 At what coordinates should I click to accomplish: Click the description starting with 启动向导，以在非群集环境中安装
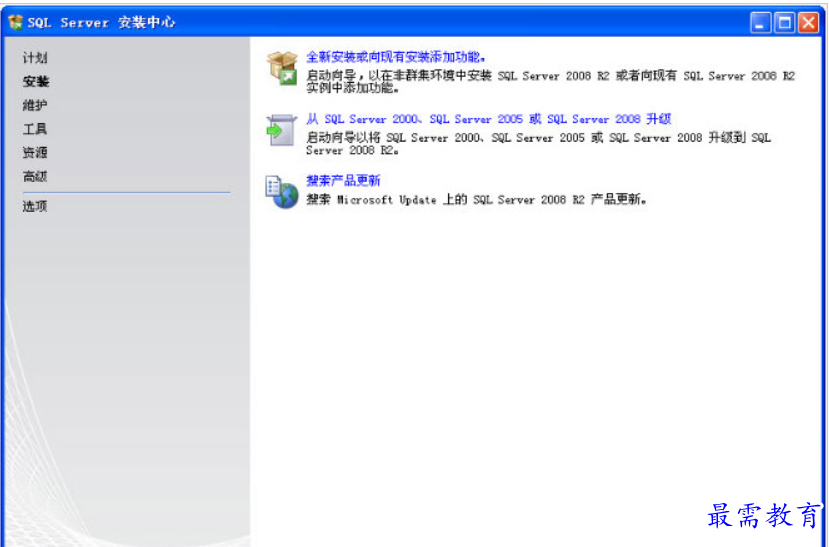coord(550,82)
